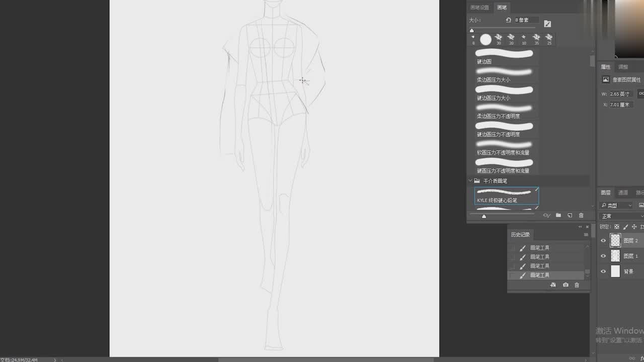Image resolution: width=644 pixels, height=362 pixels.
Task: Hide the 图层 1 layer
Action: point(603,256)
